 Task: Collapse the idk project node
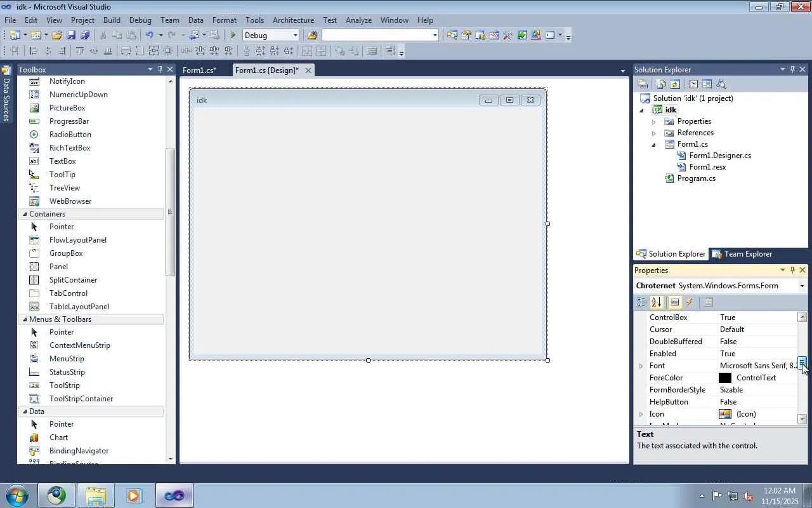[642, 110]
